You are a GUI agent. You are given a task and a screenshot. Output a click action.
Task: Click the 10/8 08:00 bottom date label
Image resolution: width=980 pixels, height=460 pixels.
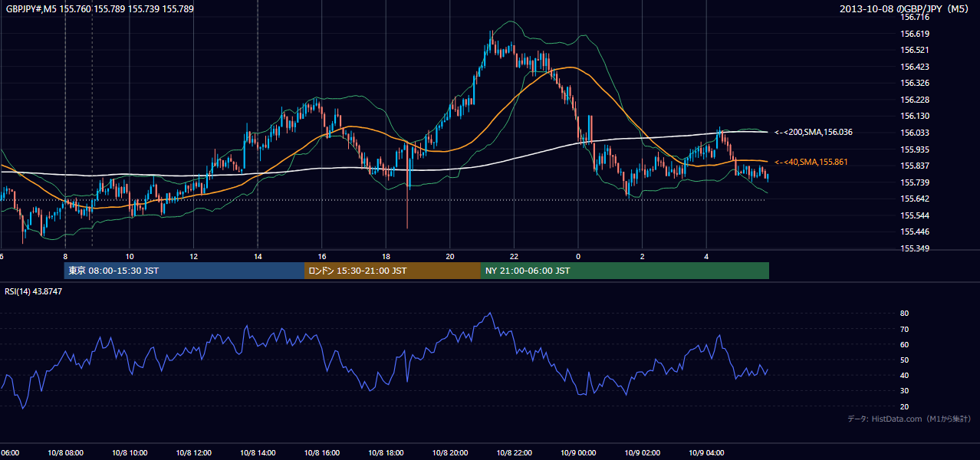pyautogui.click(x=65, y=453)
